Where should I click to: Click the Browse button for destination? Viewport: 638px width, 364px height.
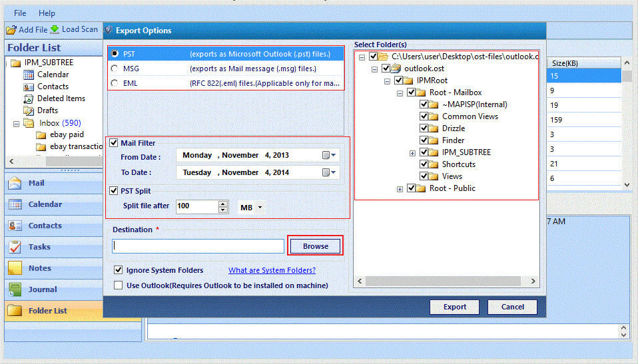pos(316,246)
